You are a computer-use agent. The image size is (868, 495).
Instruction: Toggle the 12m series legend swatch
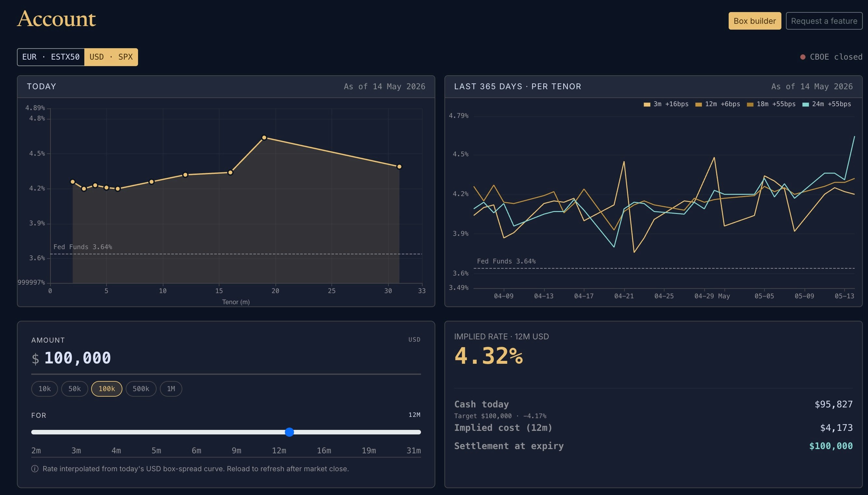[x=698, y=104]
